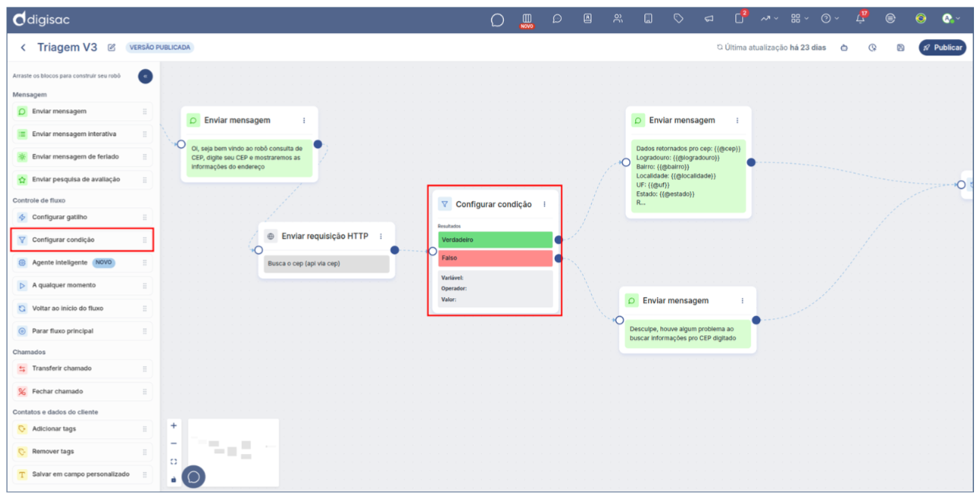Expand the user avatar dropdown
The image size is (980, 499).
(x=951, y=19)
